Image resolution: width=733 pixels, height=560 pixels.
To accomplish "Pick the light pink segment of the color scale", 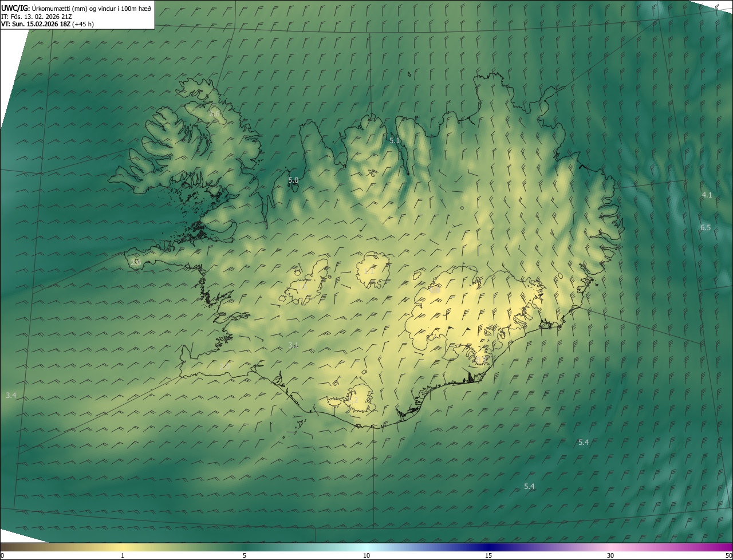I will [x=610, y=547].
